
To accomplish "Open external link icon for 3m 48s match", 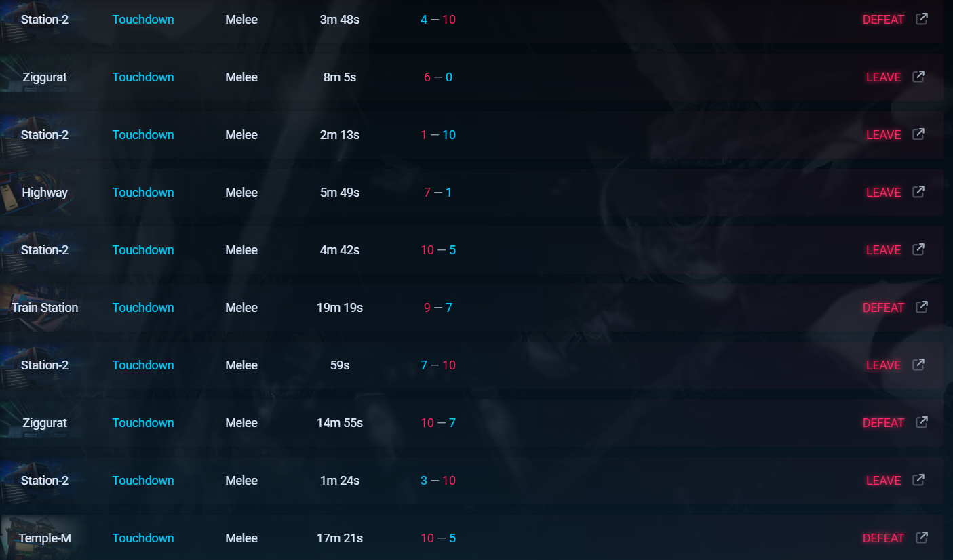I will pyautogui.click(x=921, y=19).
